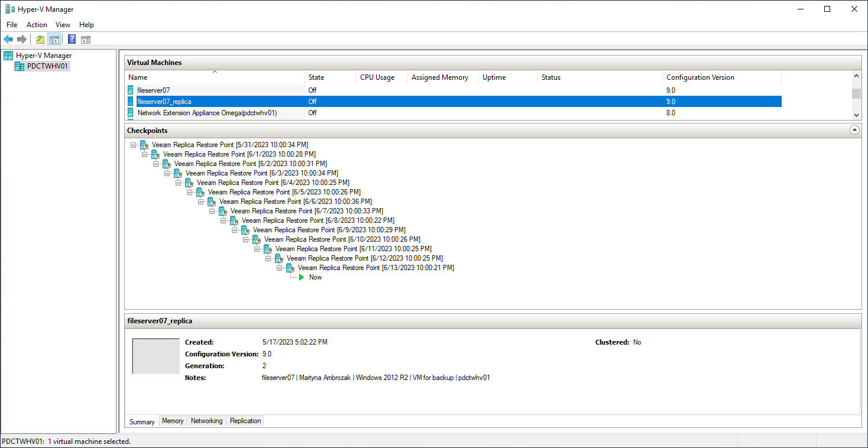Sort by the Configuration Version column header
The width and height of the screenshot is (868, 448).
[722, 77]
